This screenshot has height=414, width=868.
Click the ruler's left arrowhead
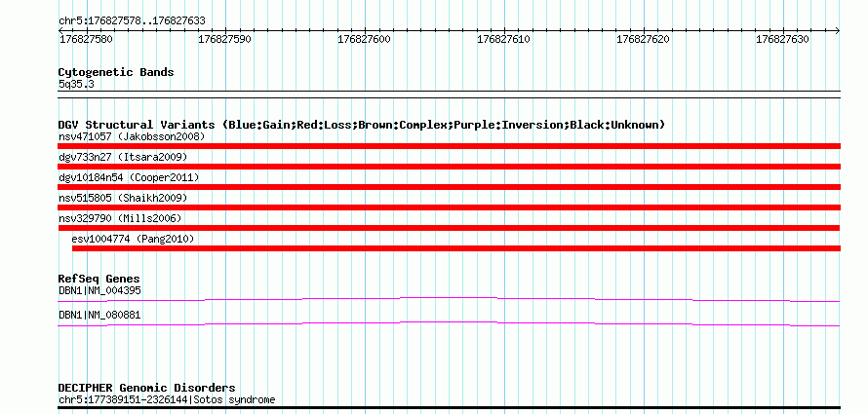60,30
